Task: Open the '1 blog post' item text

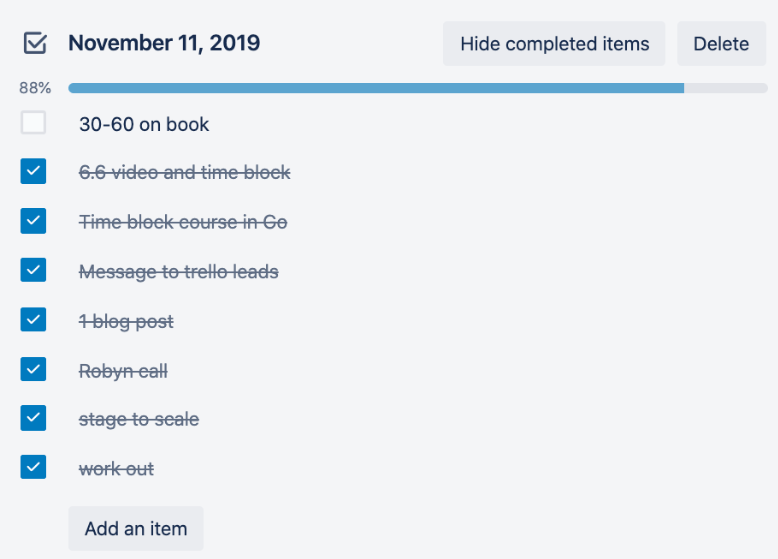Action: [x=126, y=322]
